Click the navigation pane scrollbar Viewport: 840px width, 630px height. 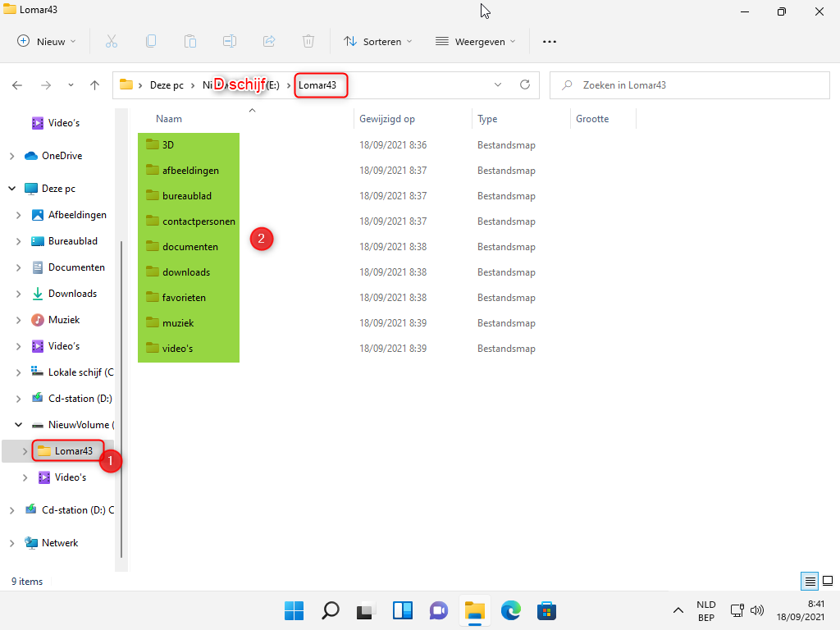tap(121, 399)
